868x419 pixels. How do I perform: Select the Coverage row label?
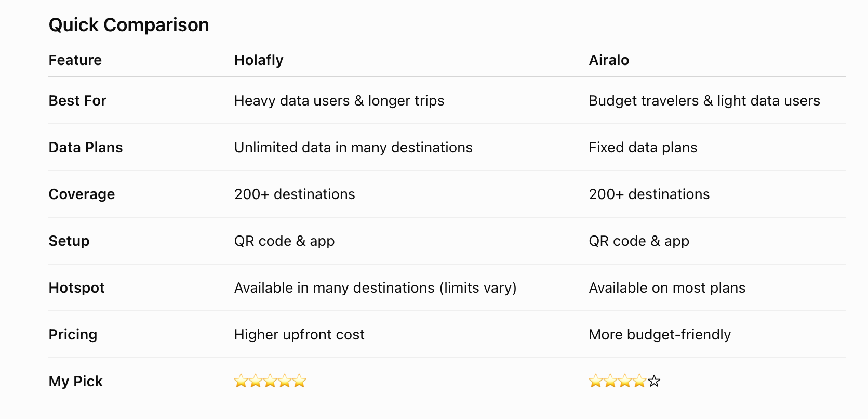pyautogui.click(x=82, y=194)
